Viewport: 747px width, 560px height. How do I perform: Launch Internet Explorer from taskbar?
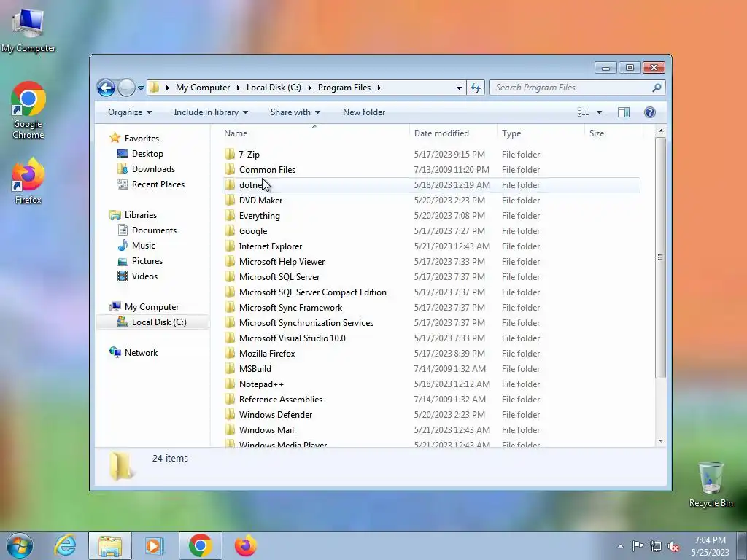[65, 545]
